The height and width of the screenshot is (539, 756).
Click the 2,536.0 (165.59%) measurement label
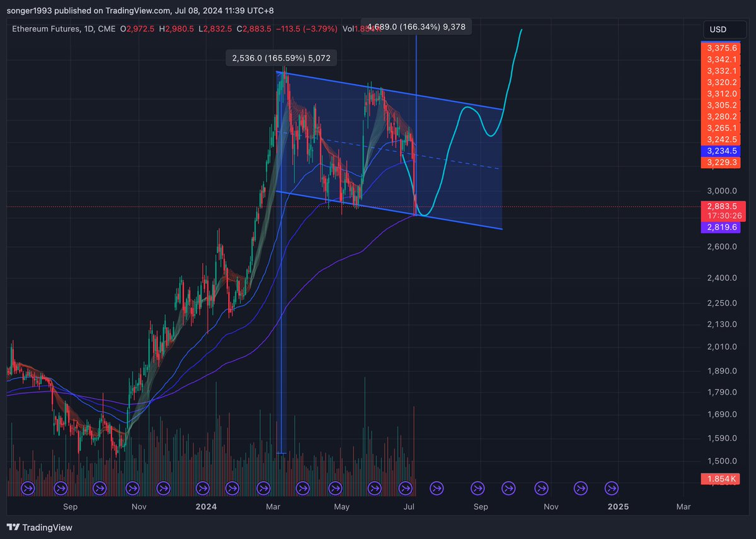coord(281,57)
